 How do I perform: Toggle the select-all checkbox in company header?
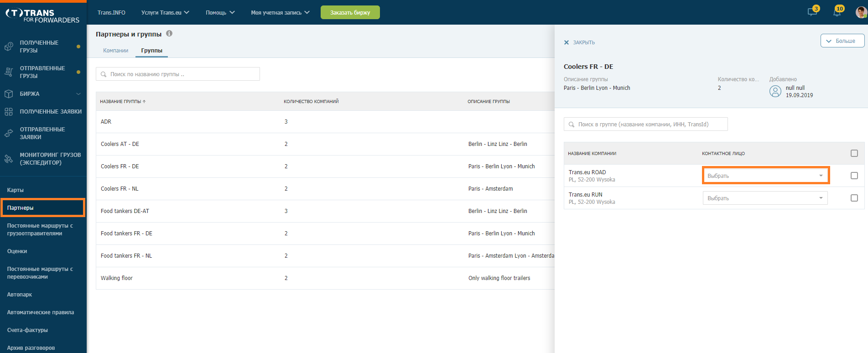point(854,153)
